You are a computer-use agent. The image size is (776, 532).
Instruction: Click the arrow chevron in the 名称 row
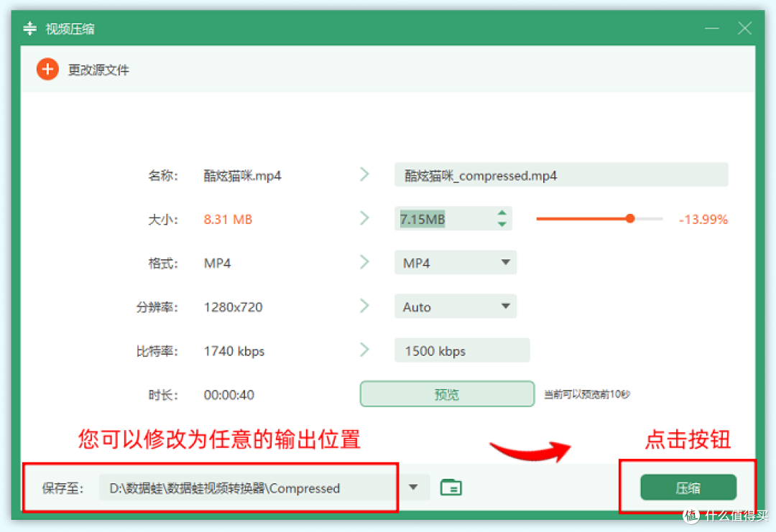tap(365, 174)
